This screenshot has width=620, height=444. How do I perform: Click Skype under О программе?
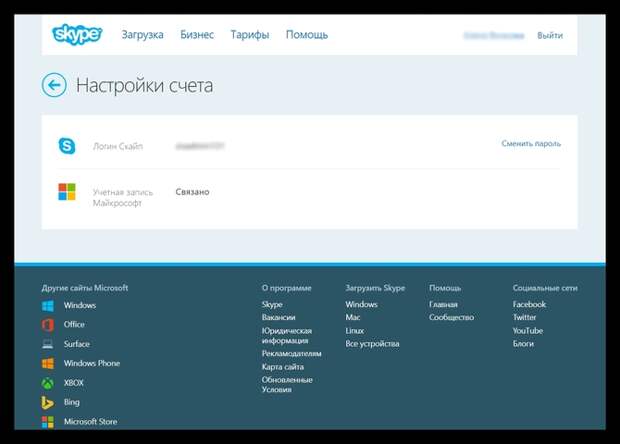pos(272,304)
